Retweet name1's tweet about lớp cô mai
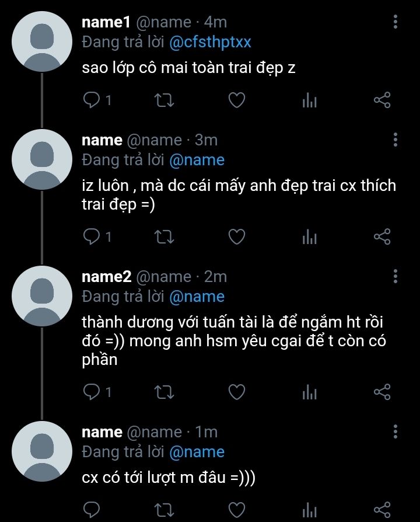This screenshot has height=522, width=420. pos(166,100)
